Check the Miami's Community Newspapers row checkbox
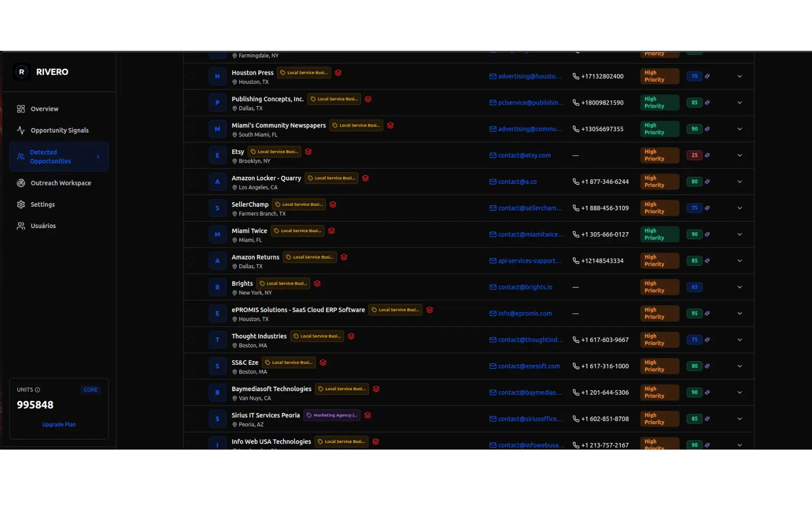 click(191, 129)
